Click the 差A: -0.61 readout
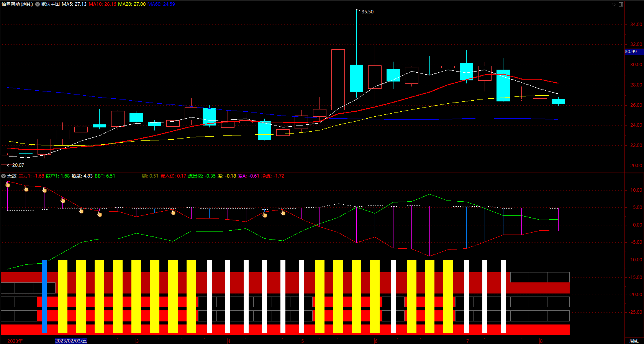Image resolution: width=644 pixels, height=344 pixels. (x=249, y=176)
